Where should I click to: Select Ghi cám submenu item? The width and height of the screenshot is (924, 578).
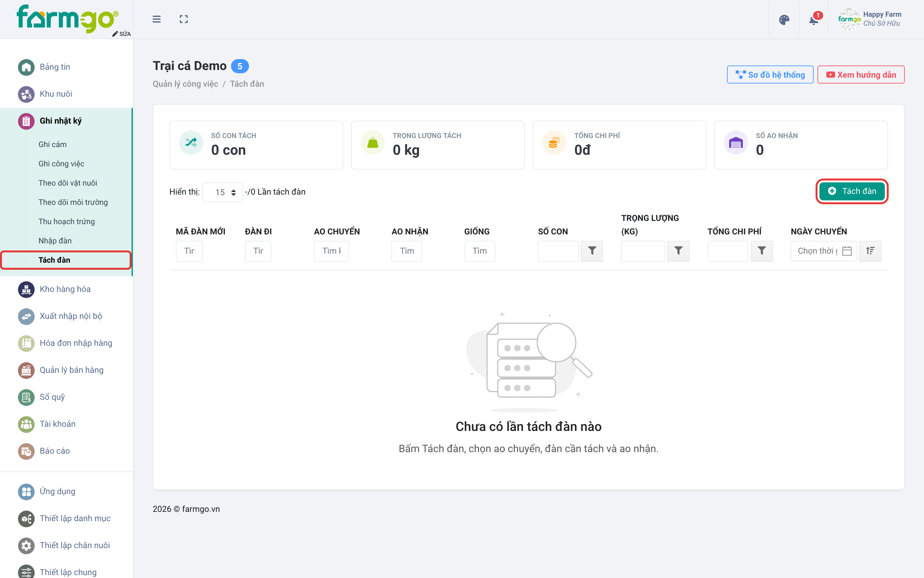point(52,144)
